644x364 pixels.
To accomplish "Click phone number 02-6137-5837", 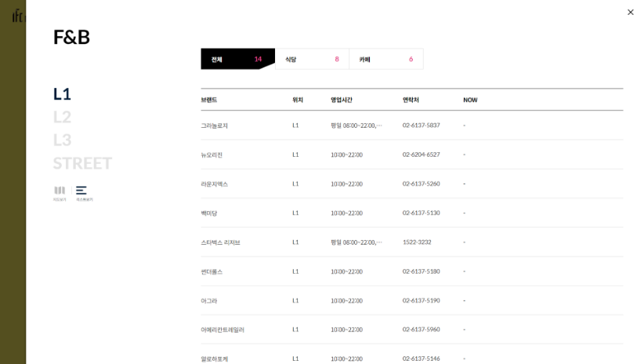I will 421,126.
